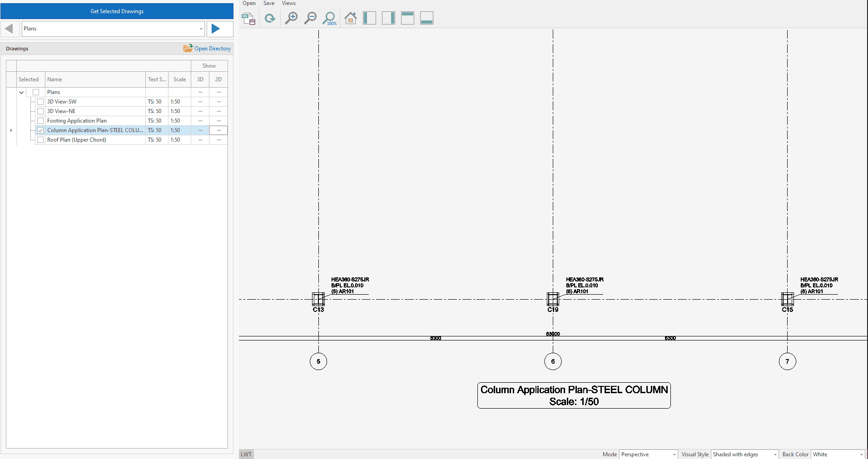Open the Mode Perspective dropdown
The image size is (868, 459).
pyautogui.click(x=648, y=454)
